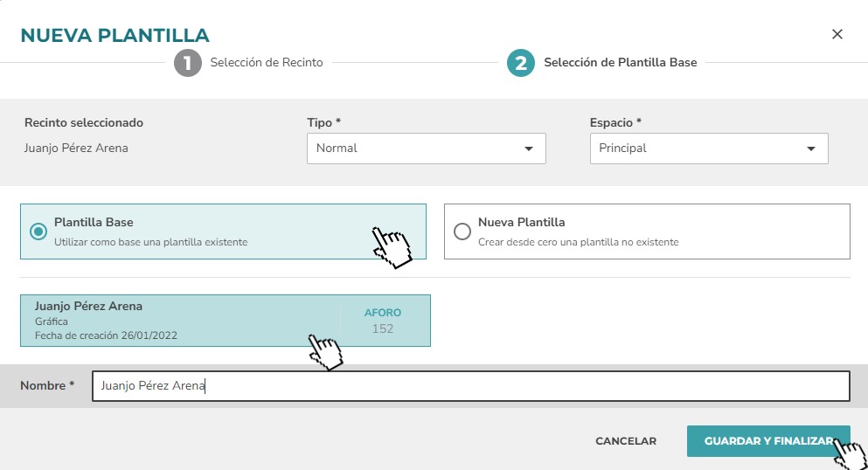
Task: Go to Selección de Recinto step
Action: pos(267,63)
